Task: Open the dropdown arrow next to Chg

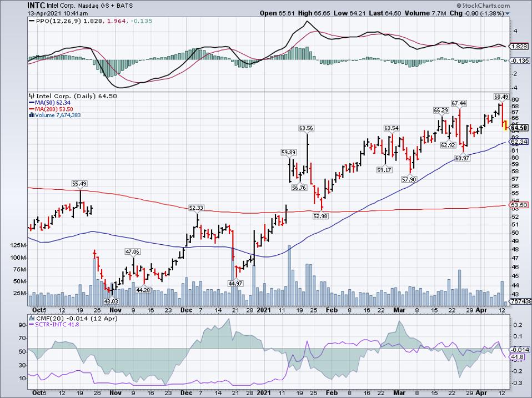Action: 507,13
